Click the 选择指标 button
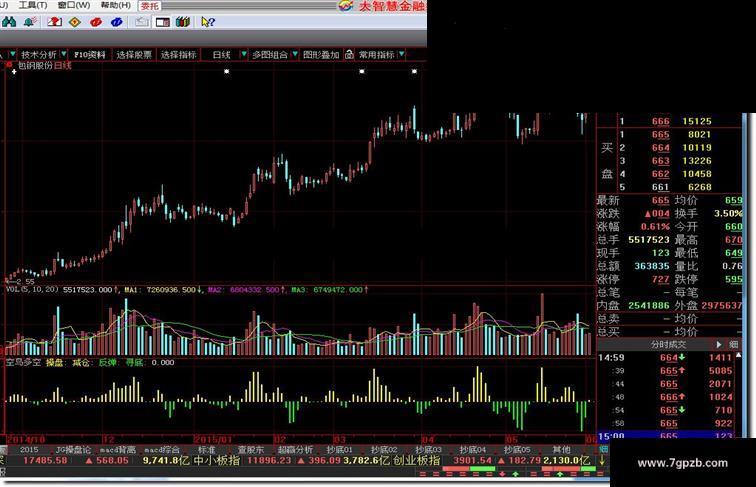This screenshot has width=756, height=487. click(x=178, y=54)
